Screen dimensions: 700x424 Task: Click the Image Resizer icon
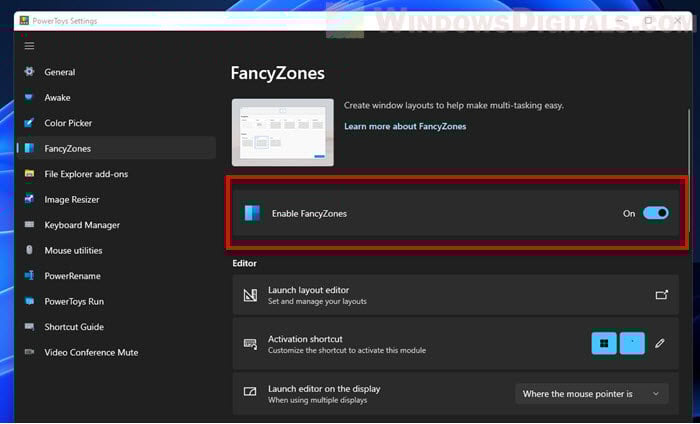[x=29, y=199]
